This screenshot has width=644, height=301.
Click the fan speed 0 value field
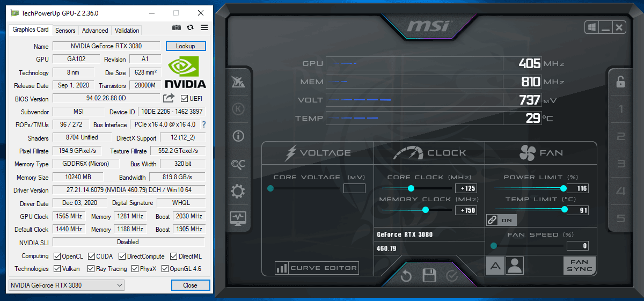578,246
